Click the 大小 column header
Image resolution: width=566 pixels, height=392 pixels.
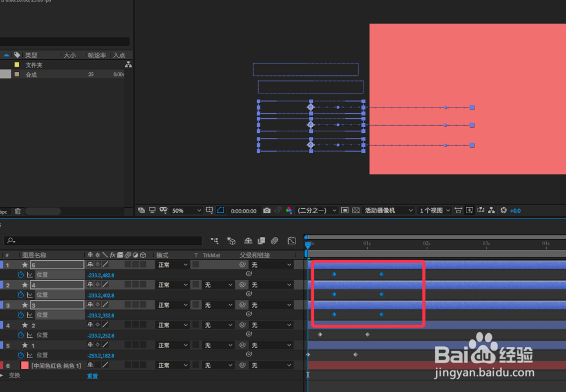70,55
